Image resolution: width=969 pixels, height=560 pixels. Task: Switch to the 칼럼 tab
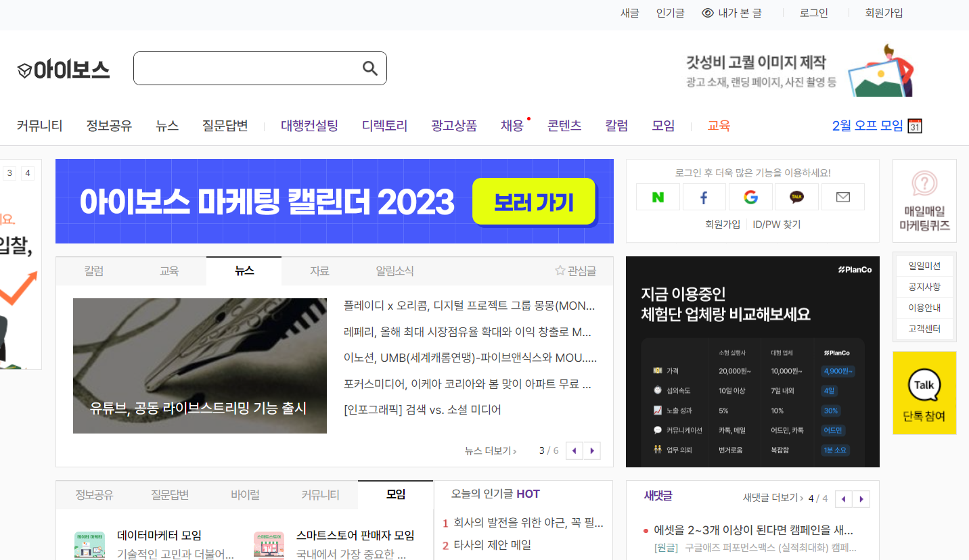(x=94, y=271)
